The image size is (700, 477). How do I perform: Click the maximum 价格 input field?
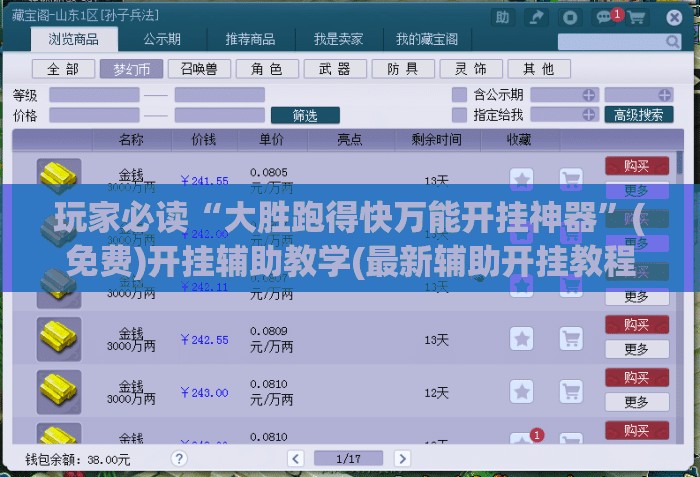click(220, 115)
